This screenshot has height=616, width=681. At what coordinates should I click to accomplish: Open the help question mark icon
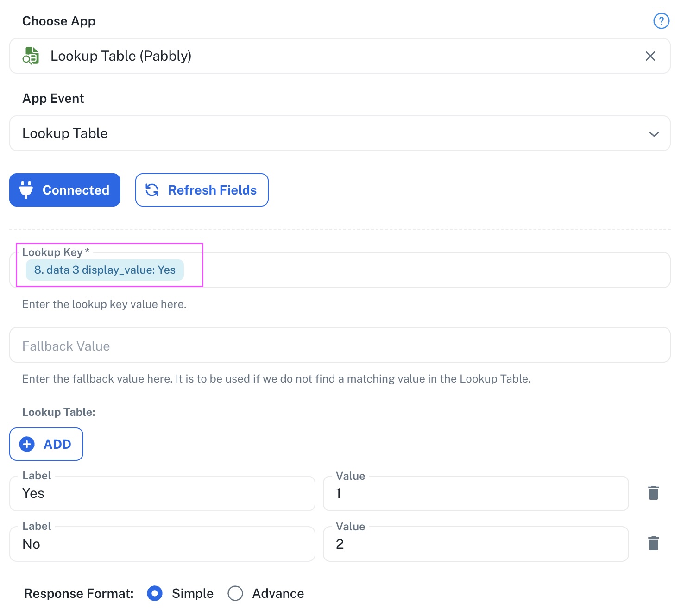click(x=661, y=21)
